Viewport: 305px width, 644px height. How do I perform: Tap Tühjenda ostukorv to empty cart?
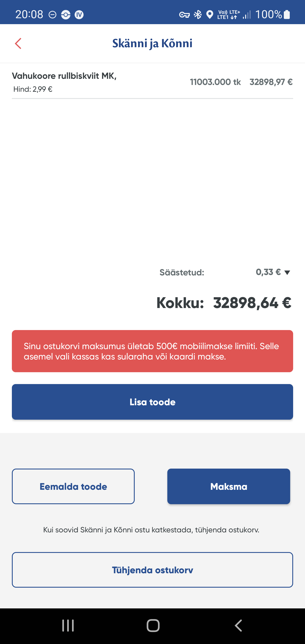tap(152, 570)
